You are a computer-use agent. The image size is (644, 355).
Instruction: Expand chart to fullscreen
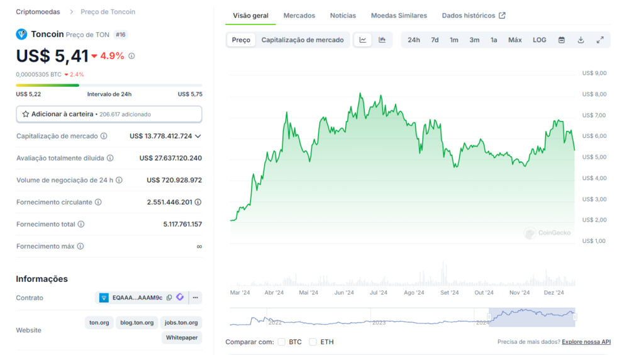click(600, 40)
